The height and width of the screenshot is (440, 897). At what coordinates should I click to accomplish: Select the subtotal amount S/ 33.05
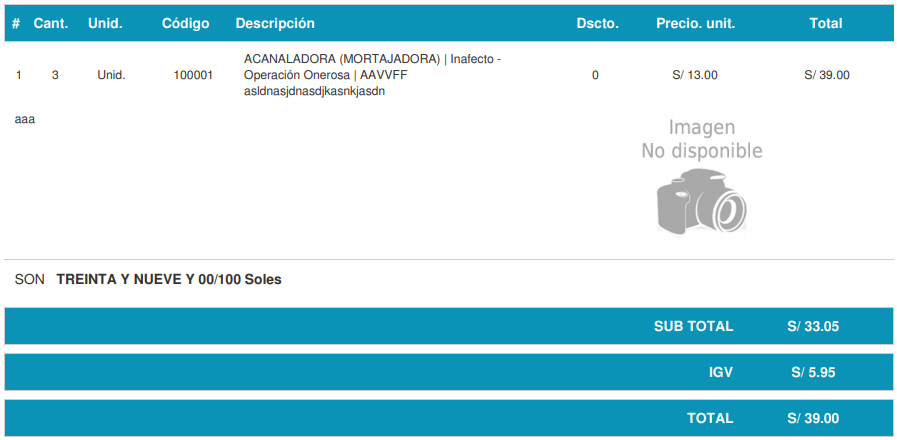point(813,326)
